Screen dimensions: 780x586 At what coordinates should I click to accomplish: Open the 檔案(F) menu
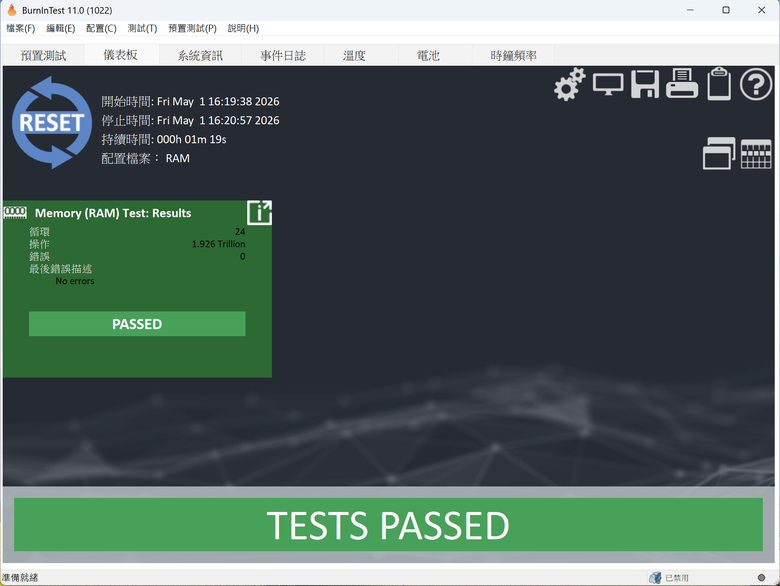coord(21,28)
